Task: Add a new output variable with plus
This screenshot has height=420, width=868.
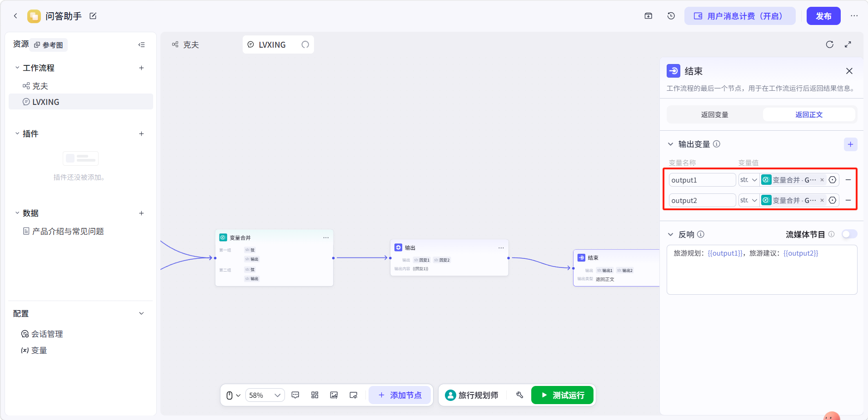Action: [x=850, y=144]
